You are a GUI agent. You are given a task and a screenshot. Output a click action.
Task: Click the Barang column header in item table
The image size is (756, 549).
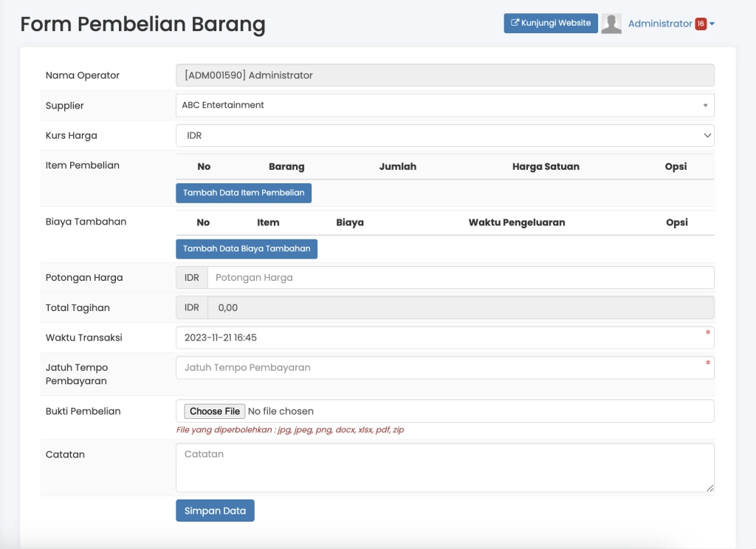point(286,167)
